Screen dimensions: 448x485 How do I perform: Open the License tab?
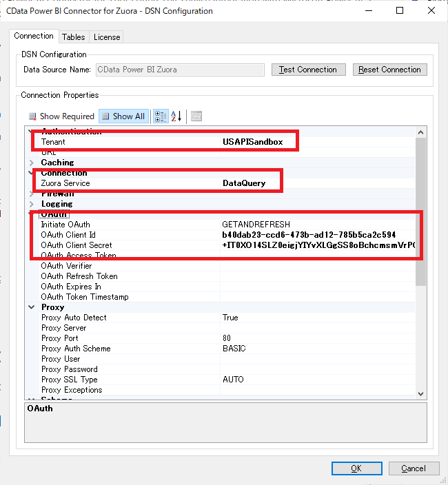107,37
